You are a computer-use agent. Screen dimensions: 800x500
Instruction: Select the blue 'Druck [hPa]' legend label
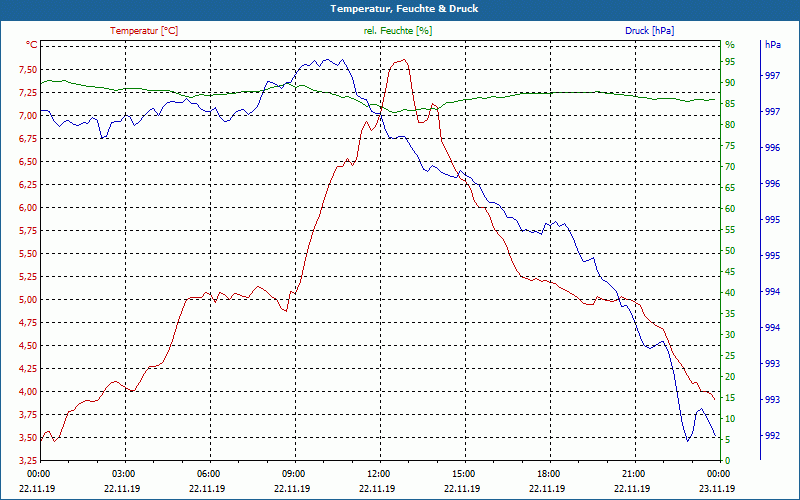tap(649, 31)
